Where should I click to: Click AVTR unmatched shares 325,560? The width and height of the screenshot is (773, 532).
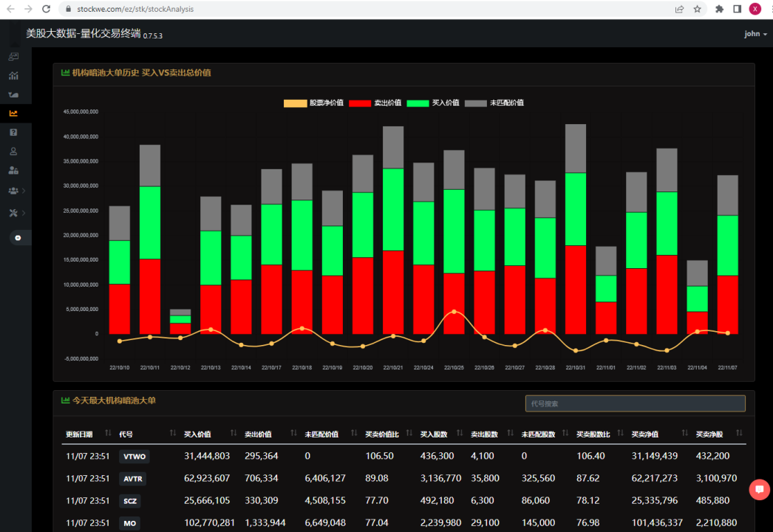538,478
